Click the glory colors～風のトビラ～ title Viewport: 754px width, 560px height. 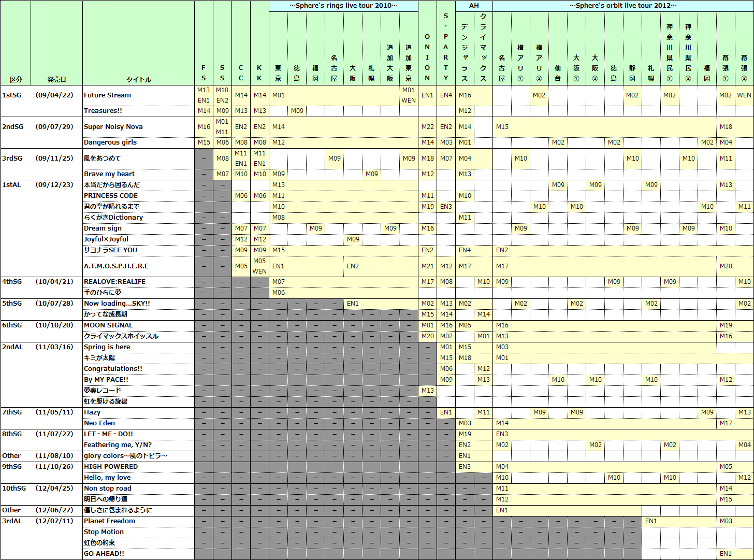click(x=125, y=456)
